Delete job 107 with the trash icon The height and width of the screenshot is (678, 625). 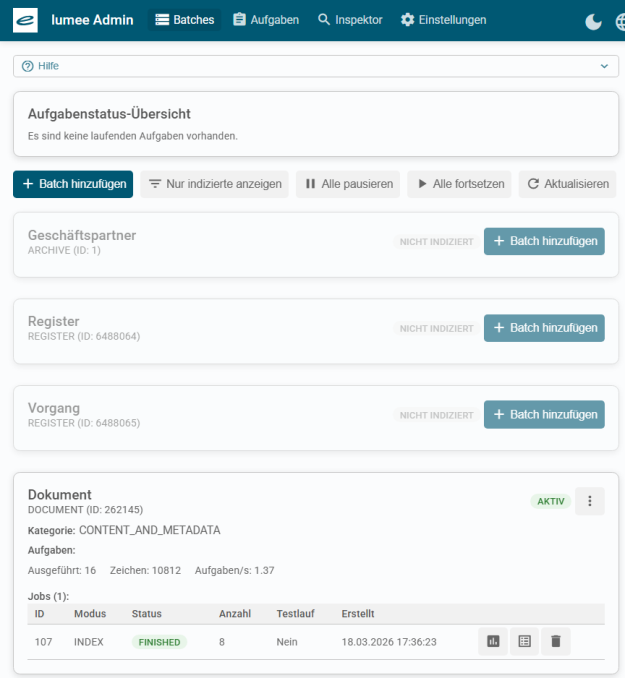[x=556, y=642]
